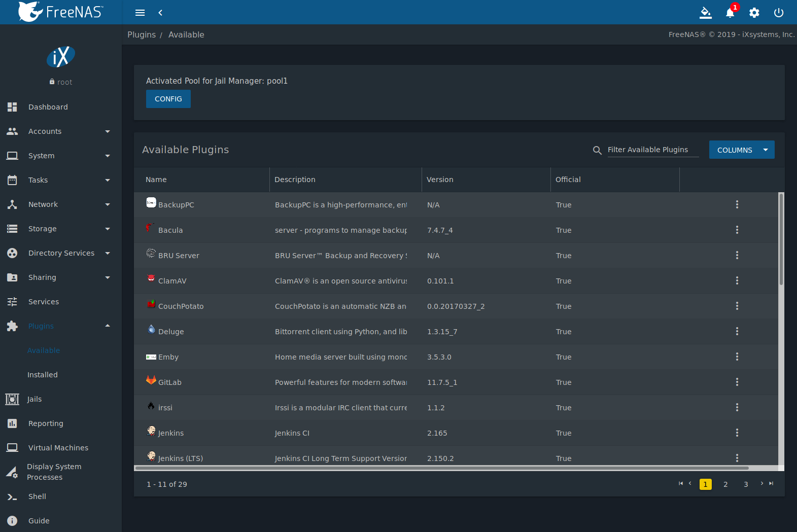Open the alerts notification bell
The width and height of the screenshot is (797, 532).
coord(730,13)
